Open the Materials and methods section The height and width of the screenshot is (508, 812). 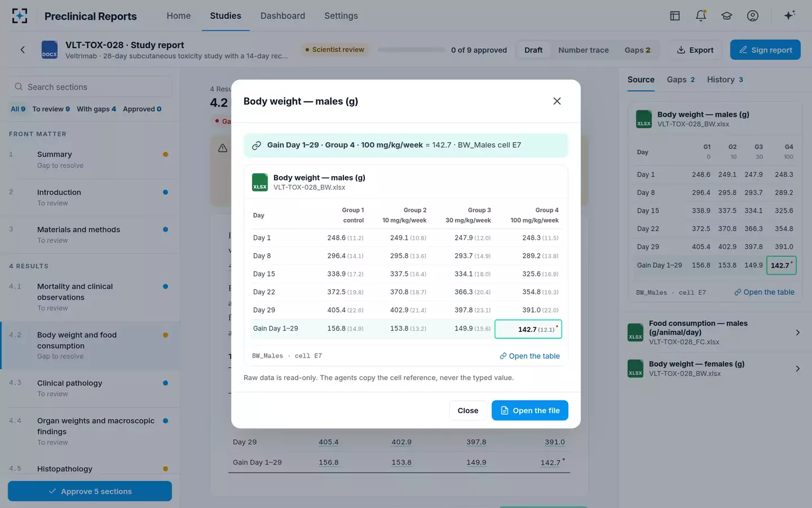click(x=90, y=235)
